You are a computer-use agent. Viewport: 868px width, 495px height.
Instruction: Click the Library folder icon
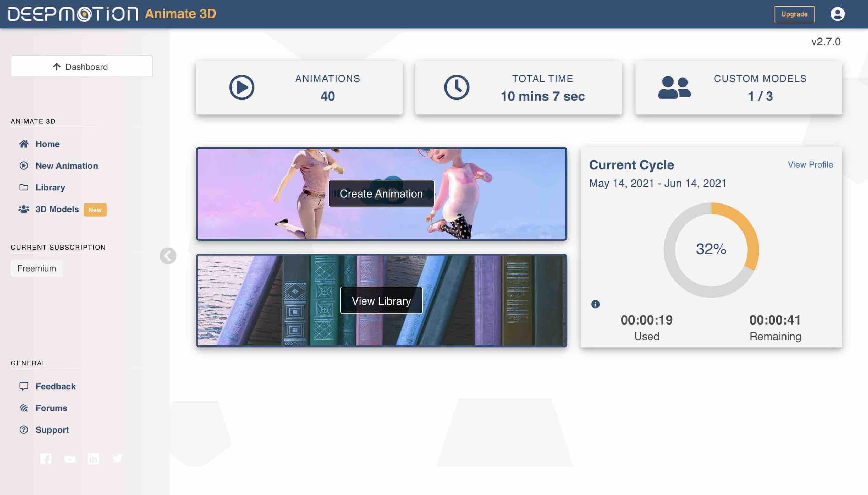[24, 187]
